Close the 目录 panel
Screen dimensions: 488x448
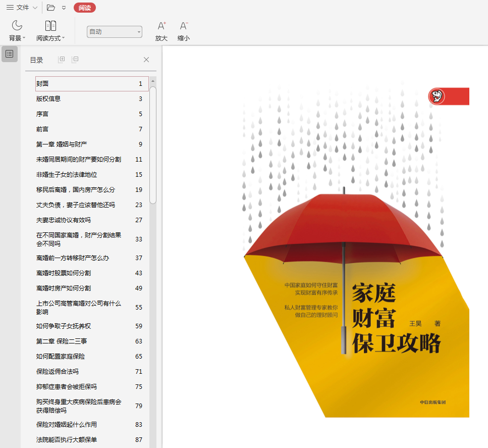[146, 60]
